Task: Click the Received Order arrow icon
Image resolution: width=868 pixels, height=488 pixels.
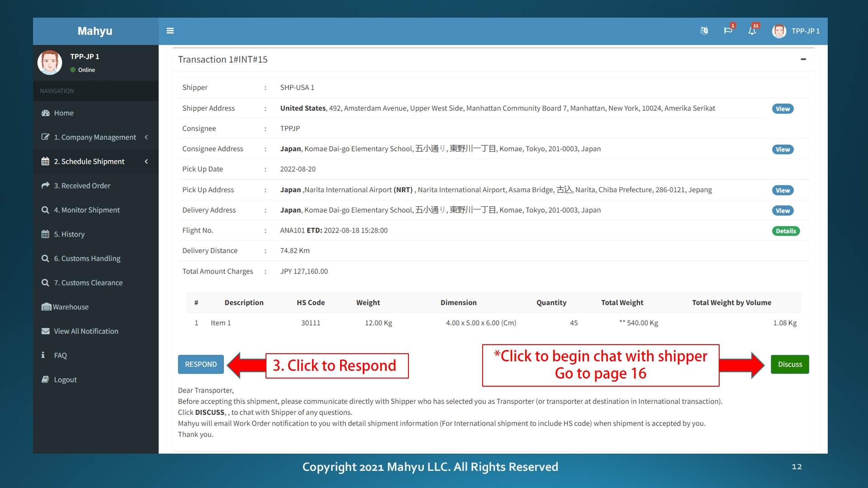Action: click(x=45, y=185)
